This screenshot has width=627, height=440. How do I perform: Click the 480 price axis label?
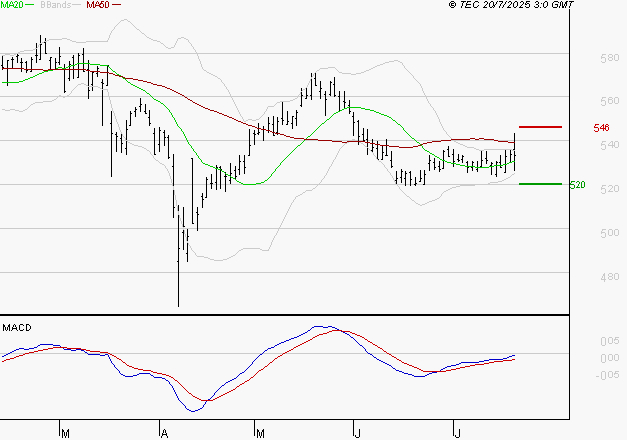(x=609, y=277)
